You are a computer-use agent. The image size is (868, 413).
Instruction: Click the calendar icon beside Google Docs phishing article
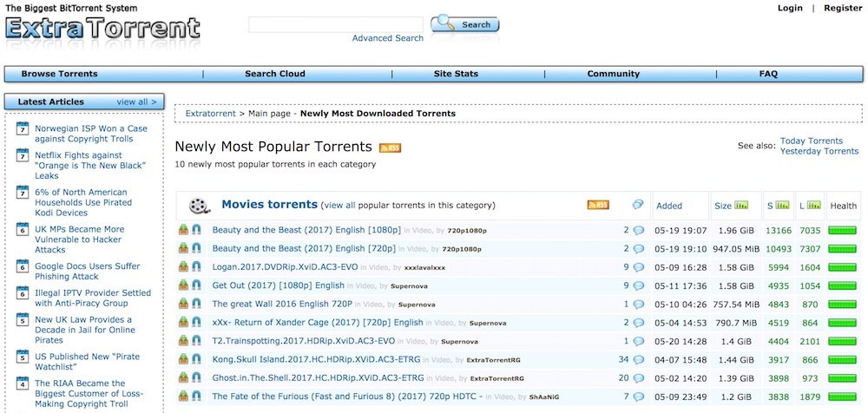point(23,265)
